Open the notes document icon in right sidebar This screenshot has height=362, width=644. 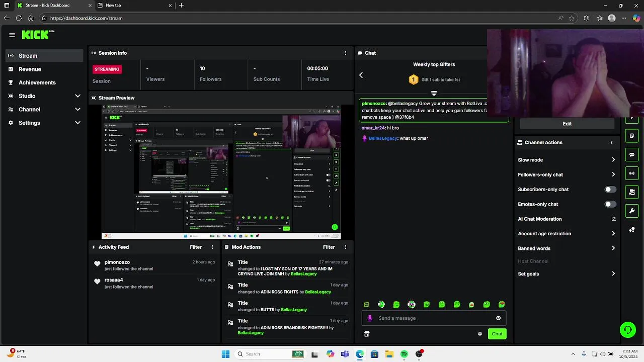(632, 136)
